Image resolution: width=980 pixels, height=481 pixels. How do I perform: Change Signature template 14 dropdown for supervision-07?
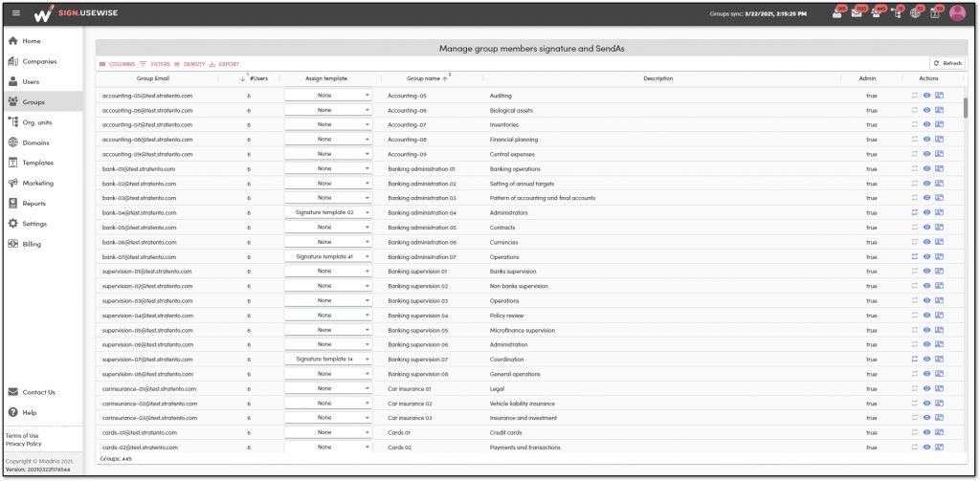(x=328, y=360)
